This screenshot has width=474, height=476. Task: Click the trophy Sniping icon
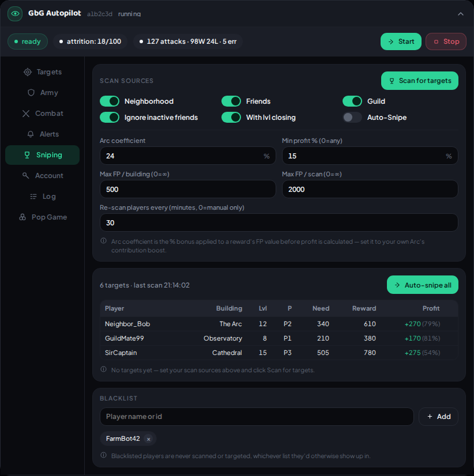point(27,155)
